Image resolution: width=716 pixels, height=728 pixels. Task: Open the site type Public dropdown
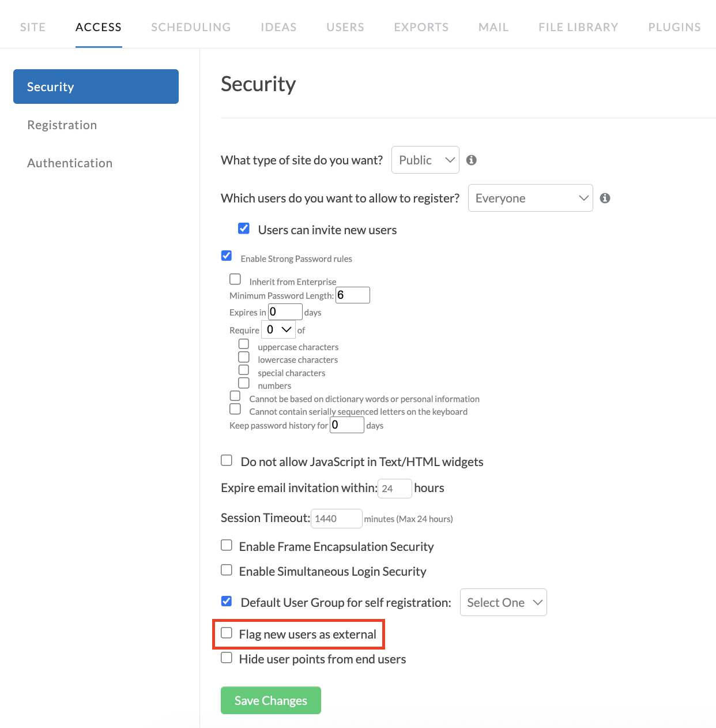[x=425, y=160]
